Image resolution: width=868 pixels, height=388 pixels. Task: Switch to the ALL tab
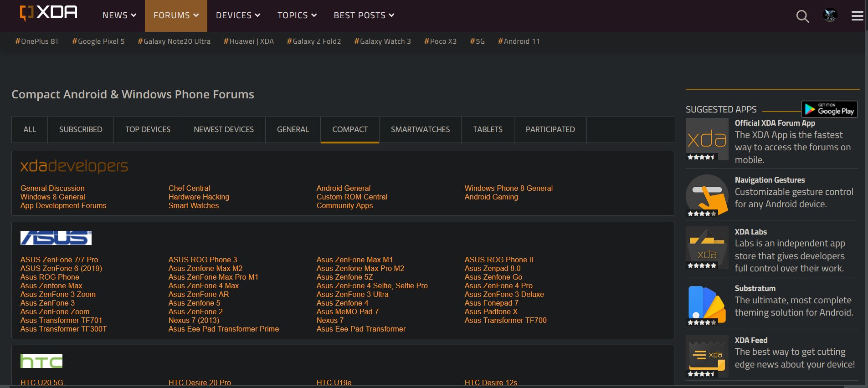point(30,130)
